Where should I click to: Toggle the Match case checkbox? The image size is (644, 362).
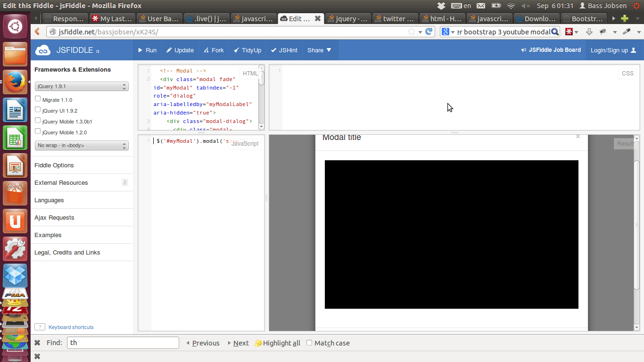pyautogui.click(x=309, y=343)
